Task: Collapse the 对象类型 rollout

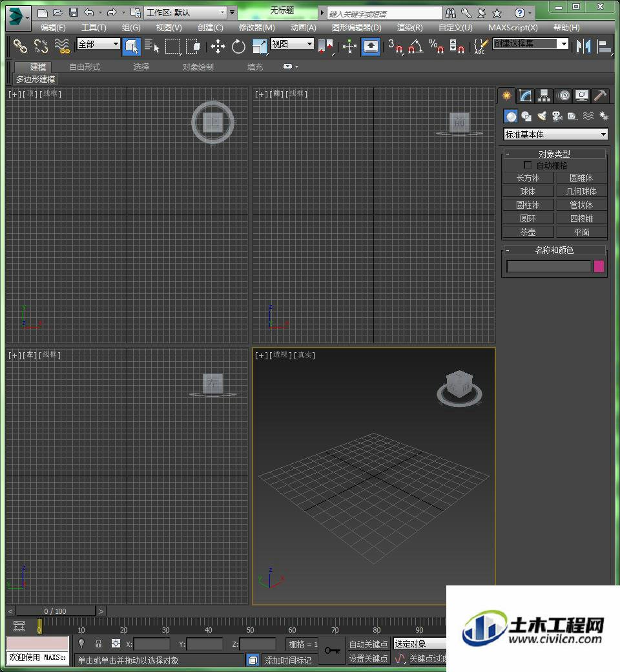Action: (x=554, y=154)
